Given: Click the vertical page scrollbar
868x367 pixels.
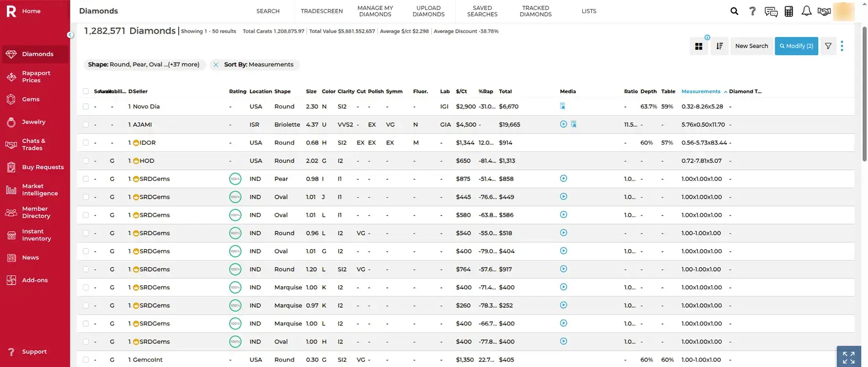Looking at the screenshot, I should [864, 94].
